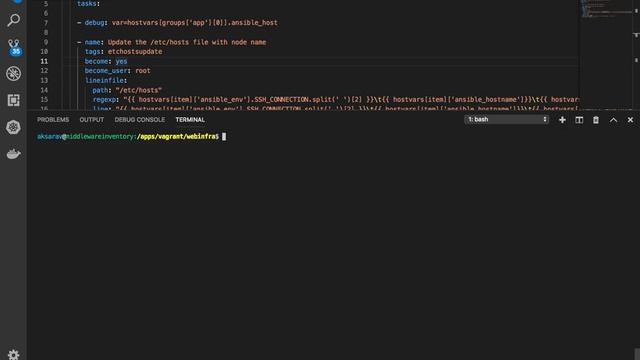Click the editor minimap preview

tap(608, 10)
